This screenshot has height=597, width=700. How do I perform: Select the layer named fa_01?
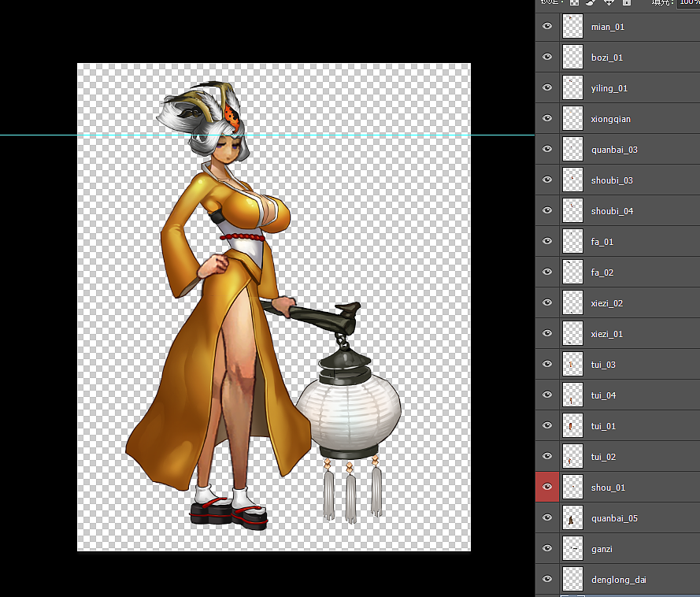[602, 242]
